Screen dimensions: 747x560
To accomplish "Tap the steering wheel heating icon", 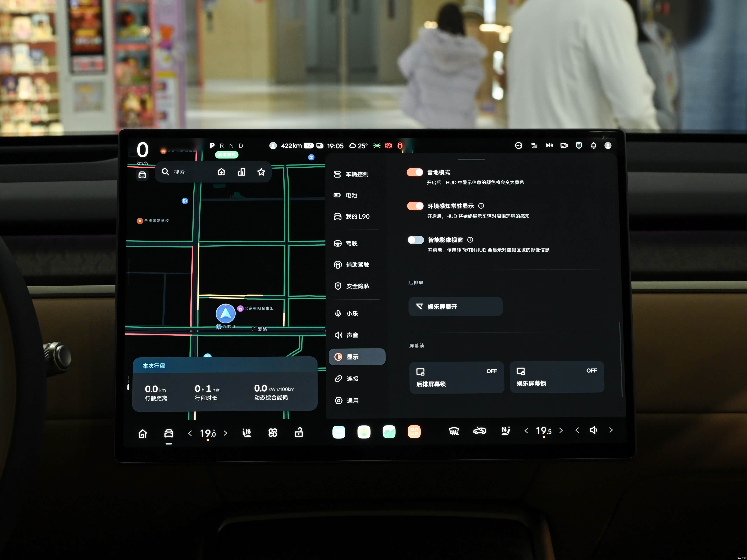I will click(x=247, y=433).
